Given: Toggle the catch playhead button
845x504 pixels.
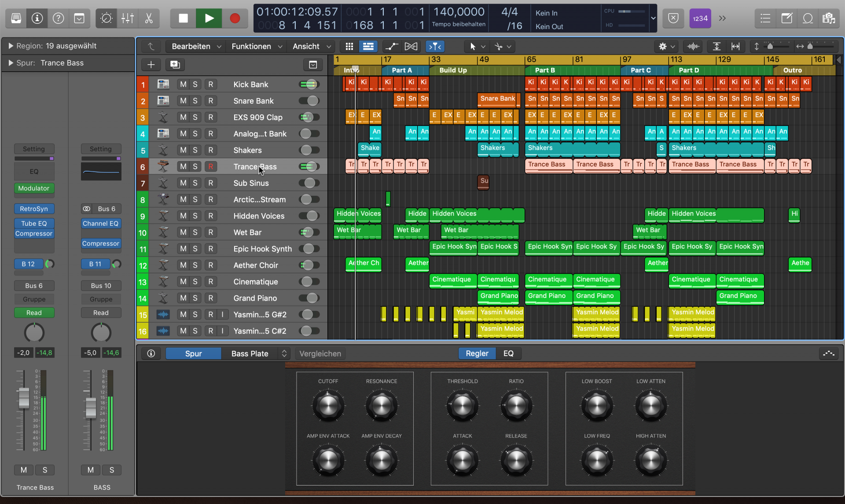Looking at the screenshot, I should [435, 46].
